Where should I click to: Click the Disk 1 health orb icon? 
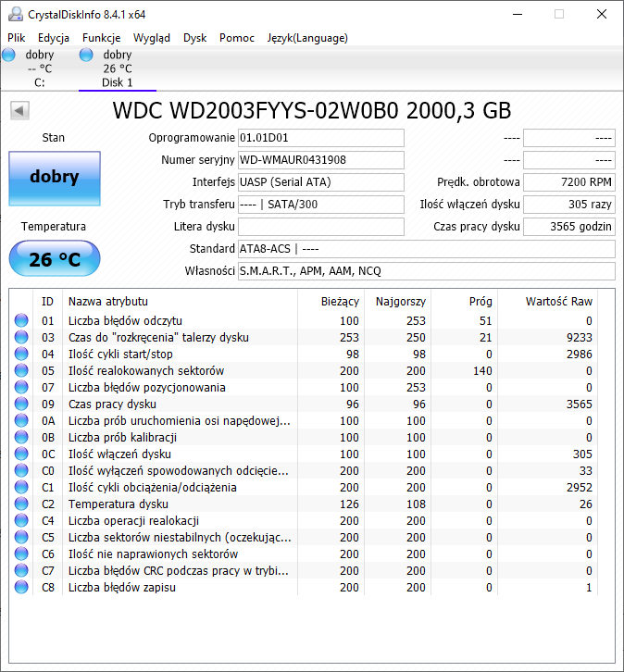click(86, 55)
